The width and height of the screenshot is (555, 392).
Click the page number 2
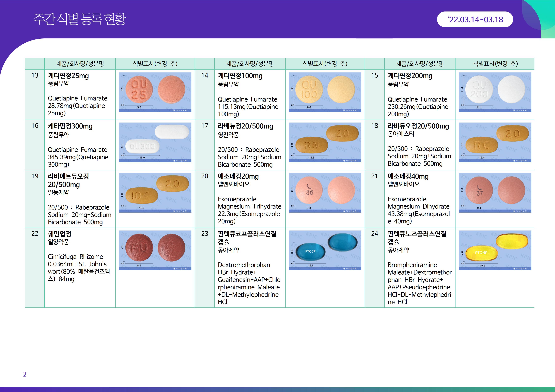pyautogui.click(x=25, y=374)
